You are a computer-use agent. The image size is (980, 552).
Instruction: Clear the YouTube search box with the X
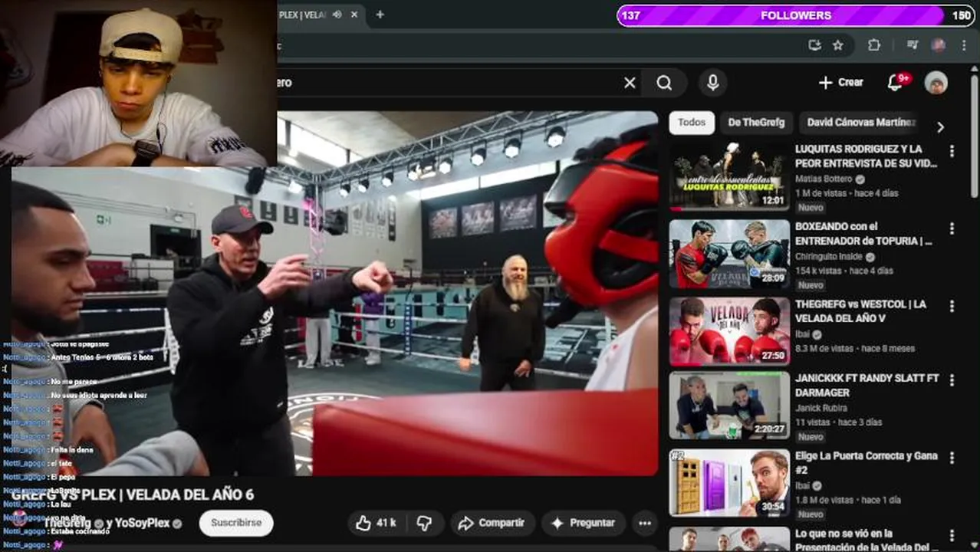(x=630, y=83)
